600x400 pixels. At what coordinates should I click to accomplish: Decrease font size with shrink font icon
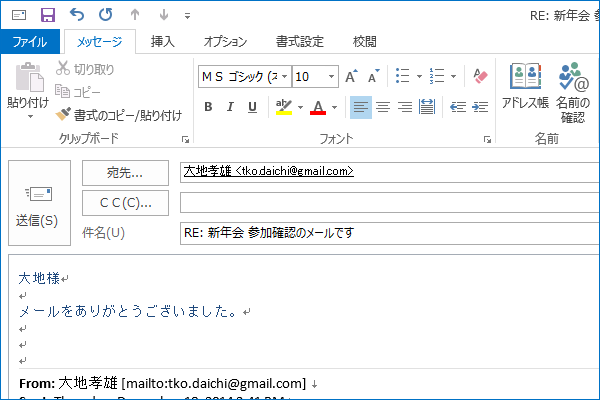374,76
